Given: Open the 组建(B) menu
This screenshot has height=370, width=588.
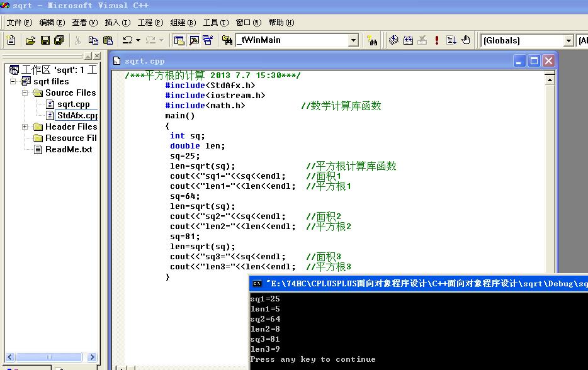Looking at the screenshot, I should coord(183,23).
